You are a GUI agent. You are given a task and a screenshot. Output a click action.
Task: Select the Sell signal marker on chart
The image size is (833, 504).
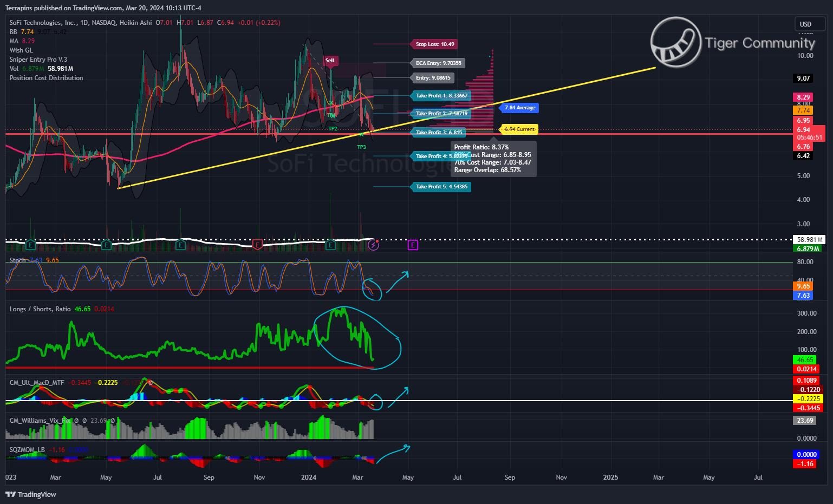tap(330, 61)
